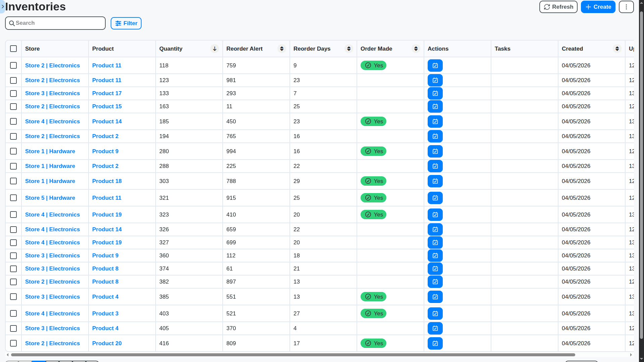Click the search magnifier icon

point(12,23)
